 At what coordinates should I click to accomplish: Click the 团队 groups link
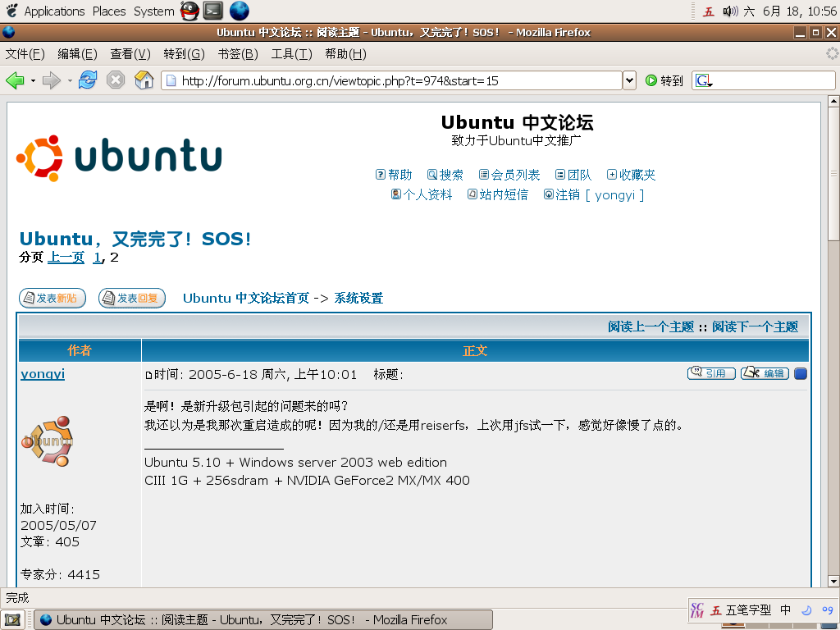[573, 175]
